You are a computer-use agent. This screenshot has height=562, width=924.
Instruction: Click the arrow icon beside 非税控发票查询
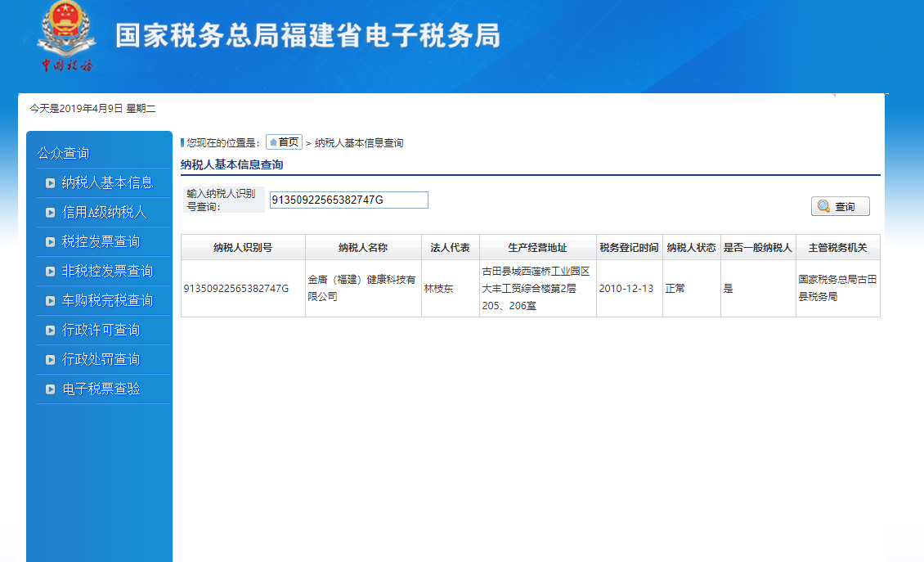pos(51,272)
